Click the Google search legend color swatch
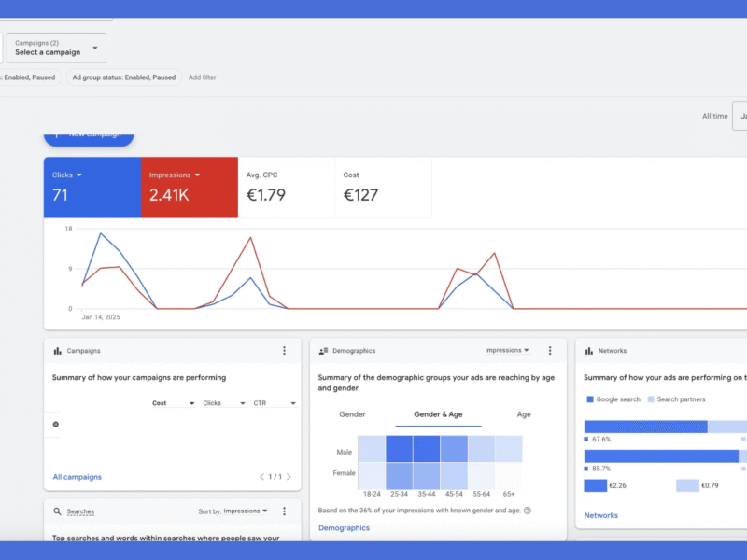 589,399
